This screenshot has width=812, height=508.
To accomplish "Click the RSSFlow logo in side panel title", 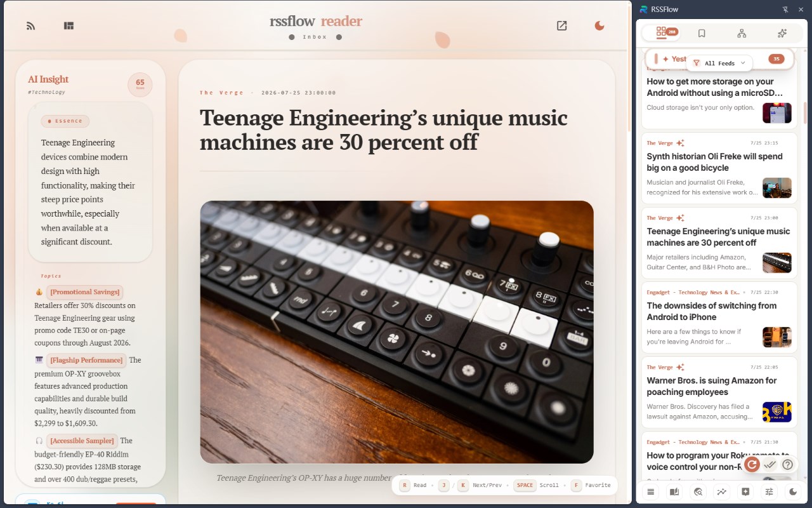I will point(645,10).
